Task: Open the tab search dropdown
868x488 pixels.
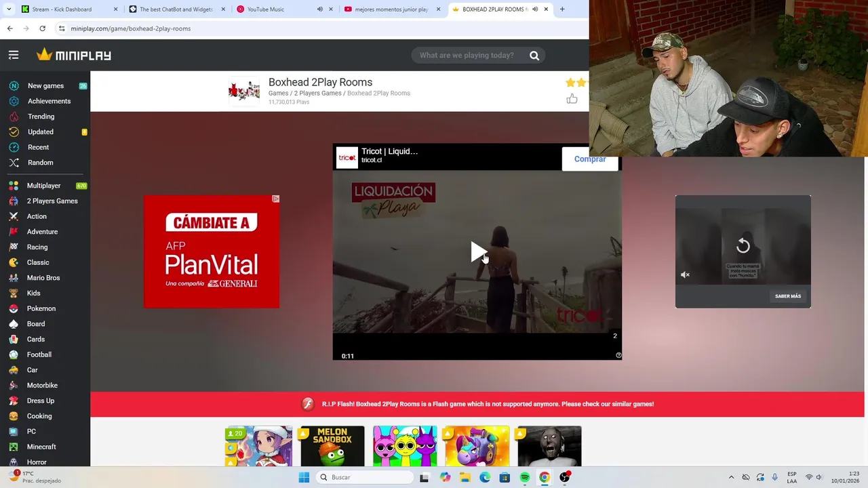Action: click(x=8, y=9)
